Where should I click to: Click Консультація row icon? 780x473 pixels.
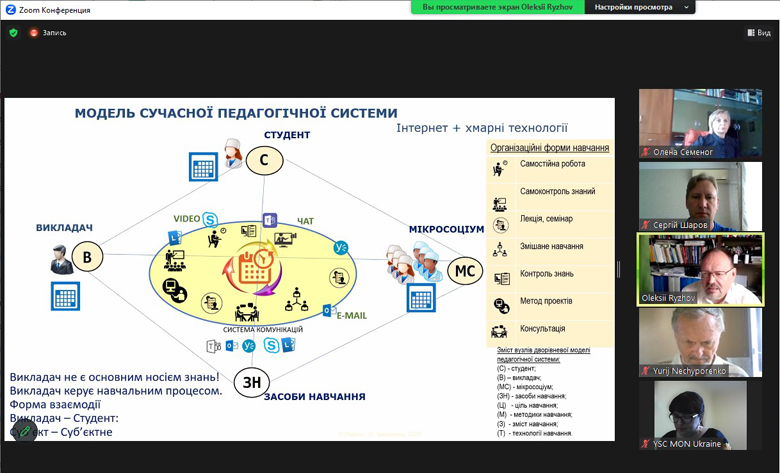(x=499, y=331)
